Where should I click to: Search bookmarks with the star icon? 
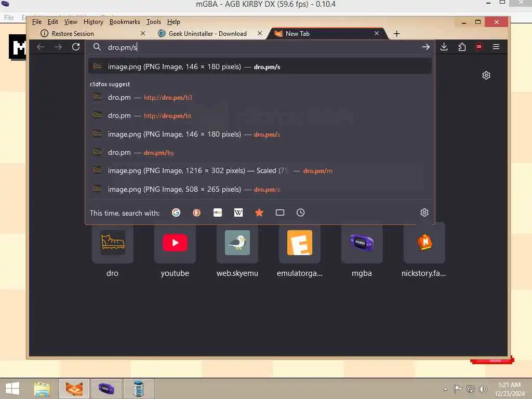pos(259,212)
